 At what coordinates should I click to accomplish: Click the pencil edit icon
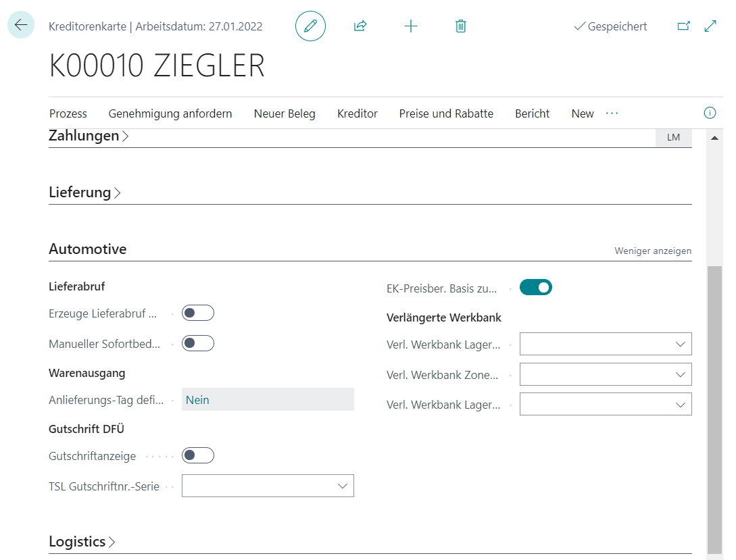coord(310,26)
